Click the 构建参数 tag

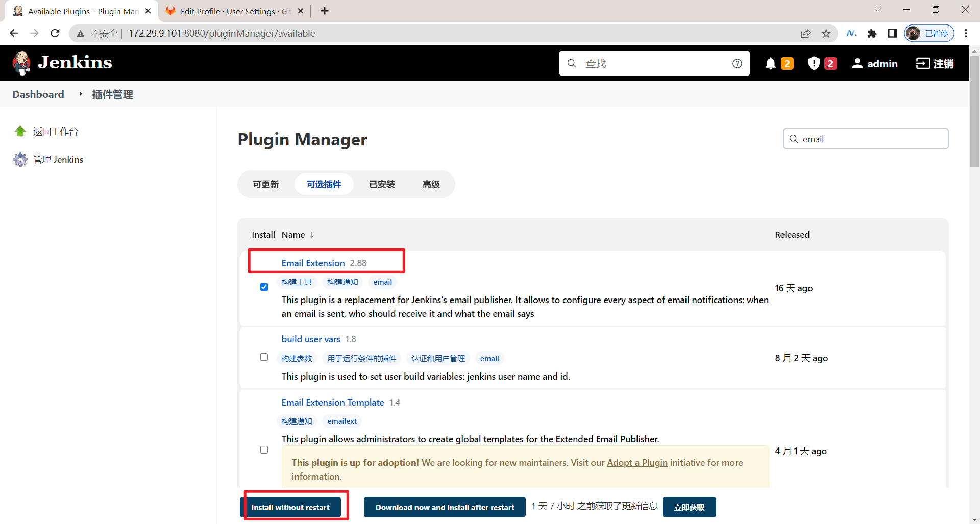297,359
